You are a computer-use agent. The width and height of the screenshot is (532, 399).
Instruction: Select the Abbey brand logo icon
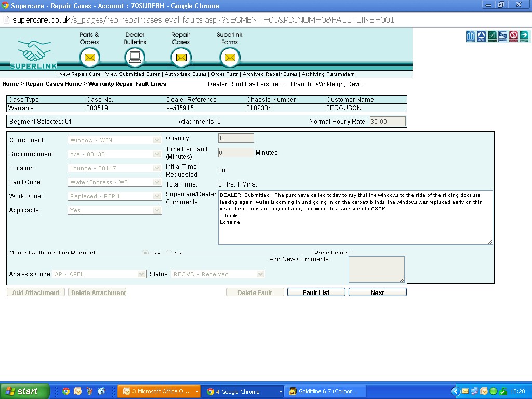[x=470, y=36]
